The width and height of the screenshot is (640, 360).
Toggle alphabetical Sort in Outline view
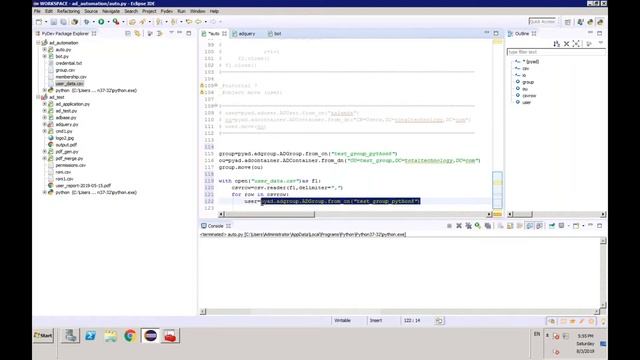[556, 44]
